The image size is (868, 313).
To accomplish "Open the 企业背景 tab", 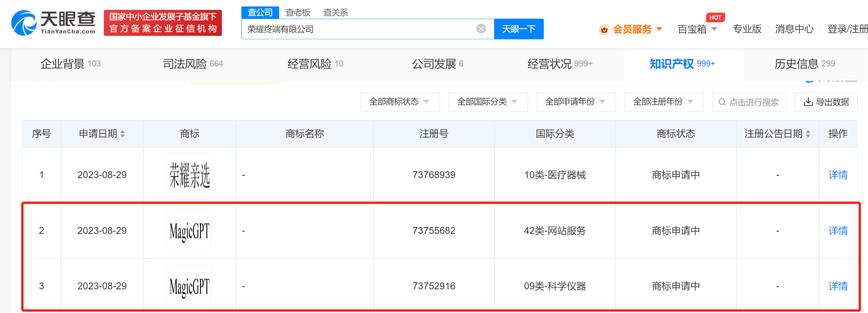I will (71, 64).
